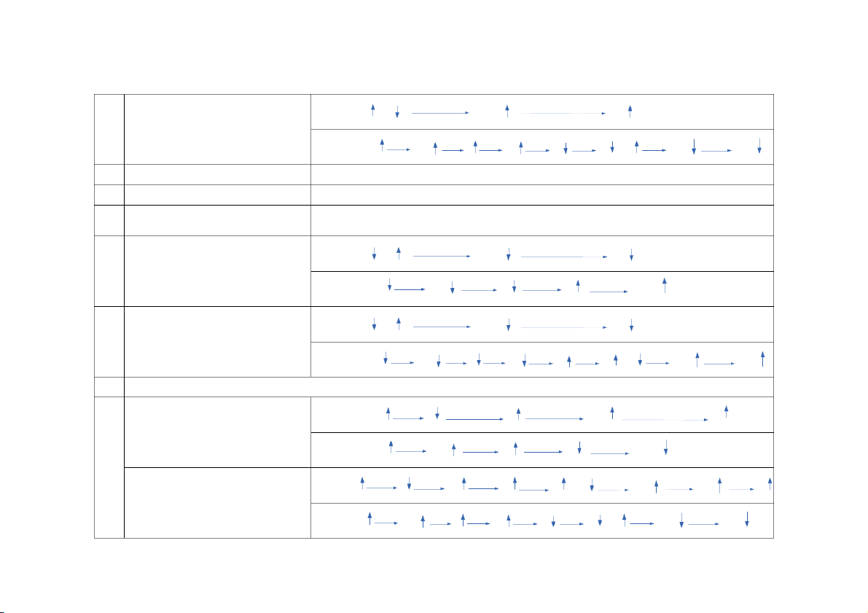868x613 pixels.
Task: Click the last down arrow in the bottom row
Action: point(747,518)
